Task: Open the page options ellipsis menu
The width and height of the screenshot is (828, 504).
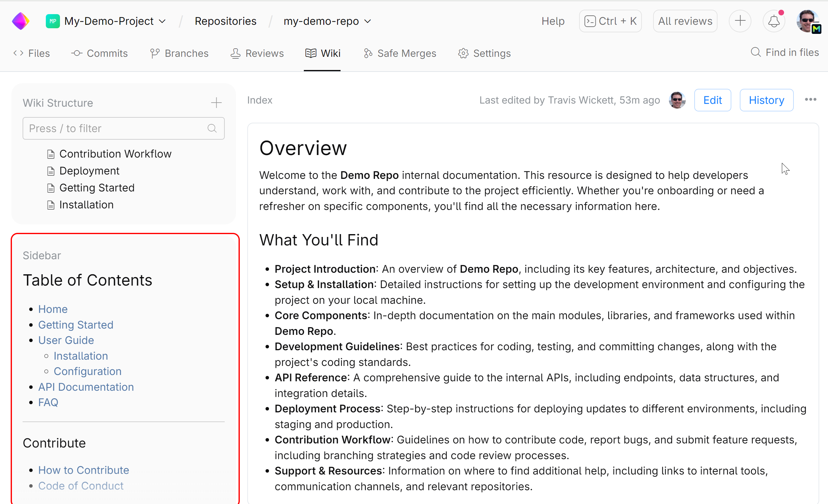Action: (x=811, y=99)
